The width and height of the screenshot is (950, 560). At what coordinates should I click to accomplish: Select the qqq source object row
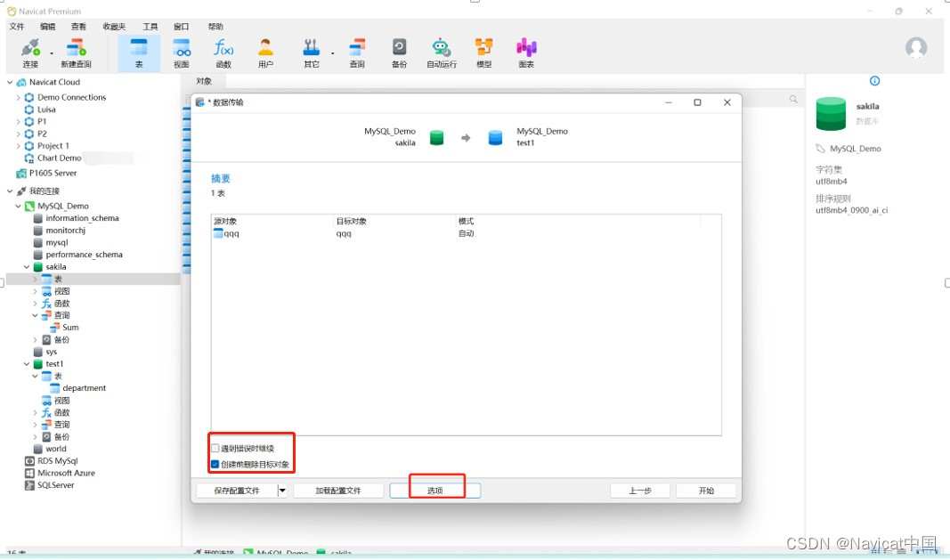(466, 233)
